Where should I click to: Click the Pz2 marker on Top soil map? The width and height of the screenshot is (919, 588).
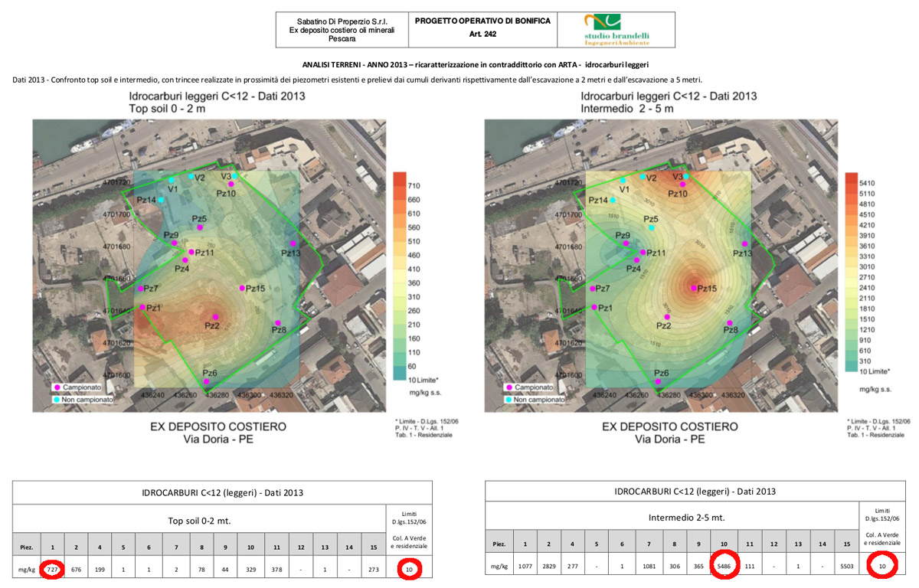pyautogui.click(x=214, y=315)
